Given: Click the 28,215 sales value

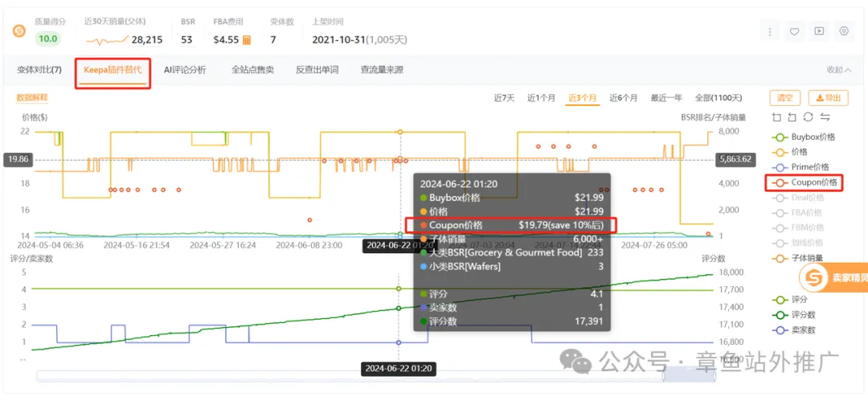Looking at the screenshot, I should [147, 40].
